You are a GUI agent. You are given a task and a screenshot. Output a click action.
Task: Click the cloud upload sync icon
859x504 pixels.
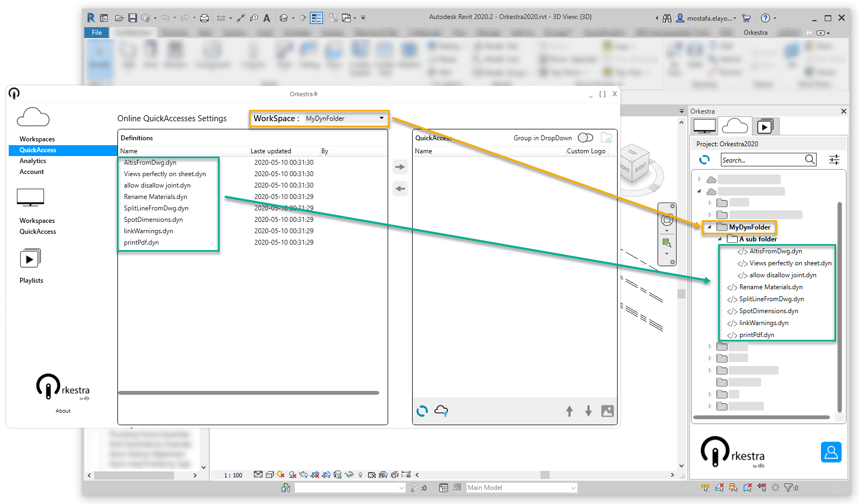[441, 411]
